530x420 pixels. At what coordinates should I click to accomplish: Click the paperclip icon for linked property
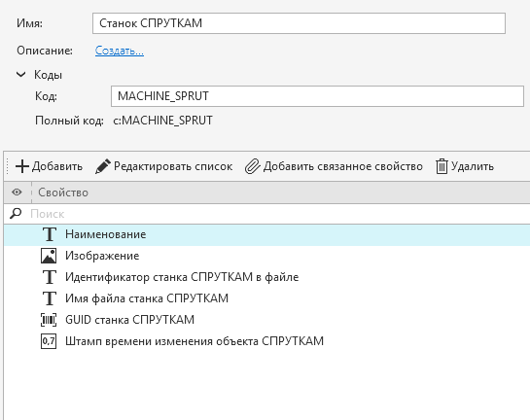(253, 166)
